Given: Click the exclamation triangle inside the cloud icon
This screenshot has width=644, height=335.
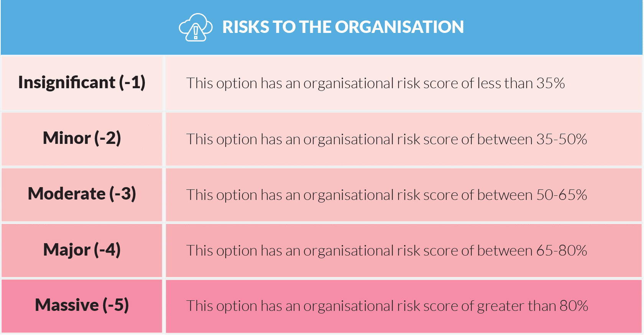Looking at the screenshot, I should [196, 32].
